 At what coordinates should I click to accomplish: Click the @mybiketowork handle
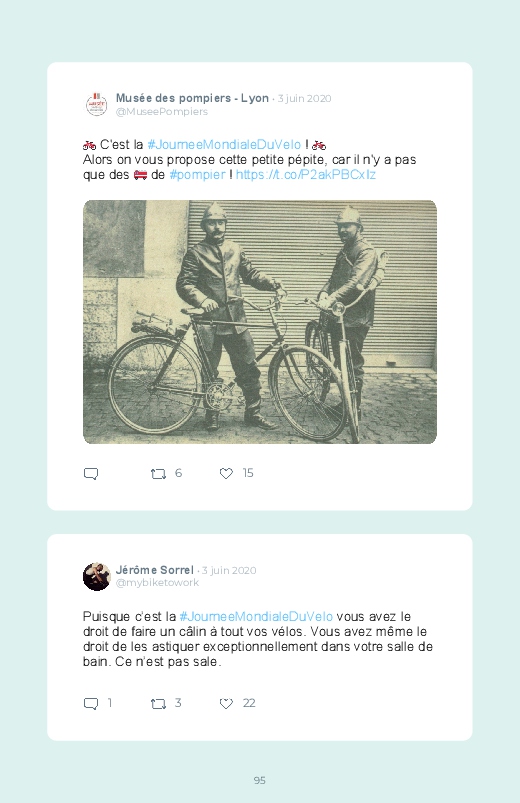157,583
